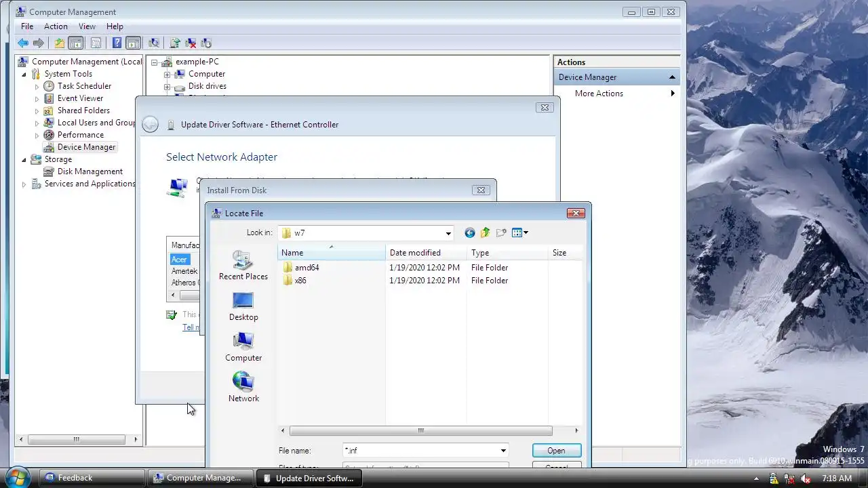Viewport: 868px width, 488px height.
Task: Sort by Type column header
Action: tap(507, 253)
